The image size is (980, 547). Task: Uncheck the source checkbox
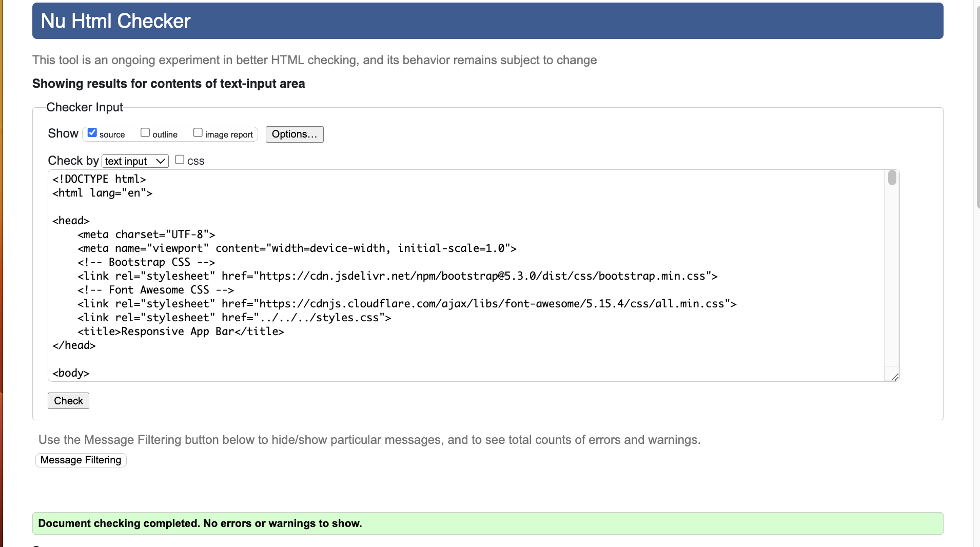click(92, 133)
